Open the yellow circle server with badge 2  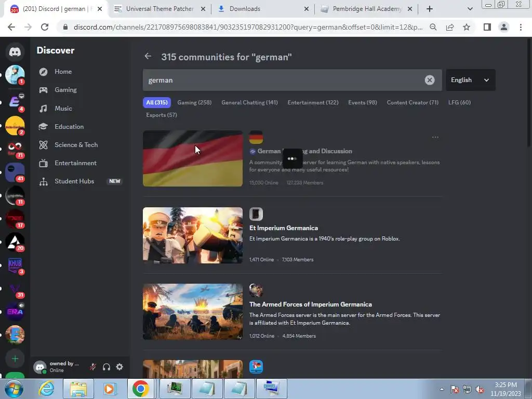(x=15, y=126)
